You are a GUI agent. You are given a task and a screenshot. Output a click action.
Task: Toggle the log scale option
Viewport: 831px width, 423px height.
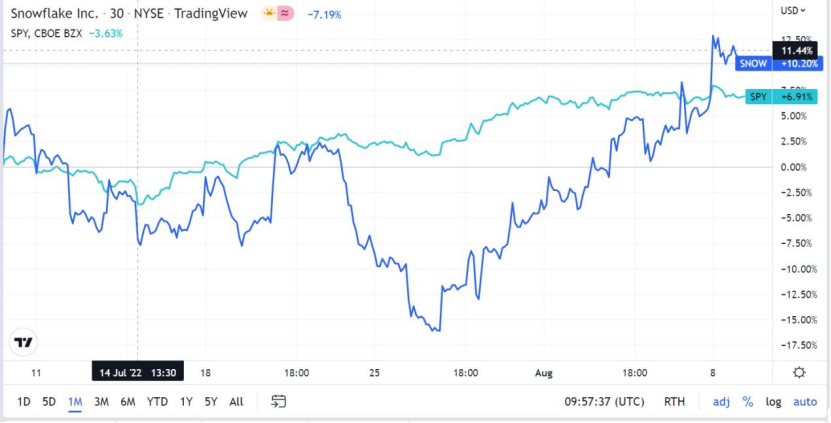773,402
